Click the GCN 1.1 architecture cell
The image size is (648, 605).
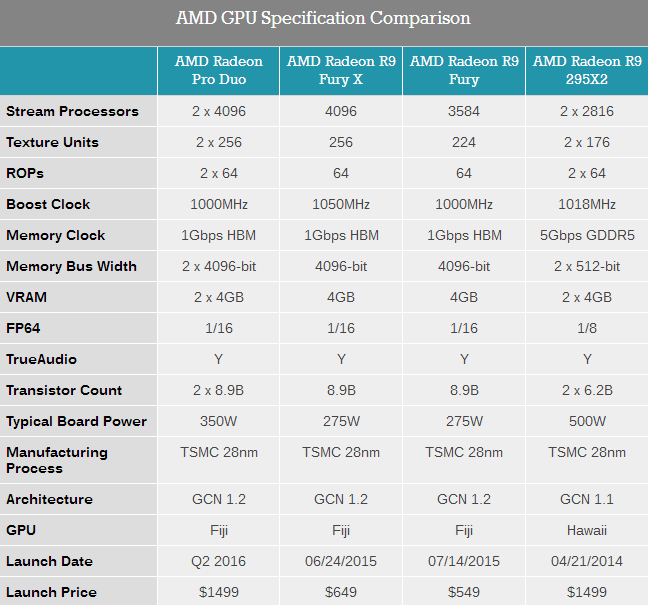tap(587, 499)
